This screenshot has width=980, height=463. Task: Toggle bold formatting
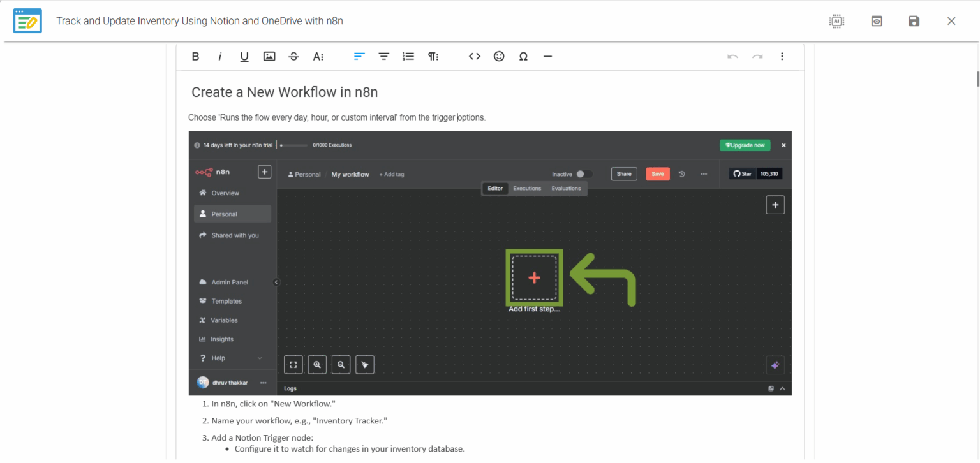point(196,56)
